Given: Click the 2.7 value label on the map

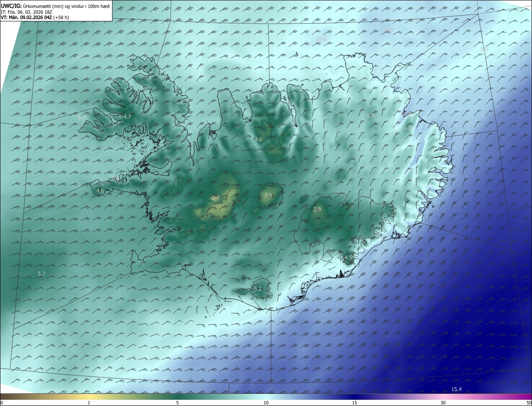Looking at the screenshot, I should pos(215,198).
